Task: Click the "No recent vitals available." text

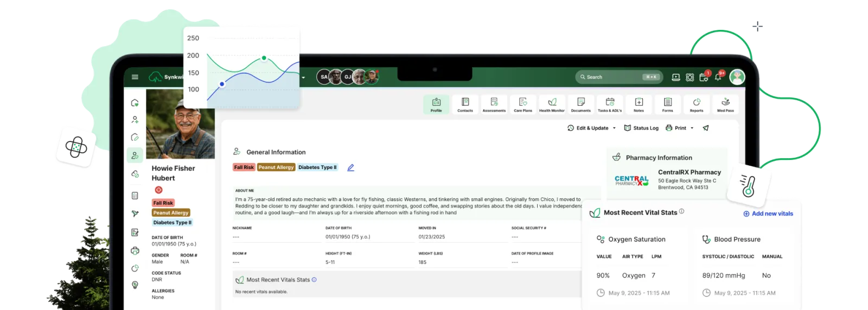Action: 261,292
